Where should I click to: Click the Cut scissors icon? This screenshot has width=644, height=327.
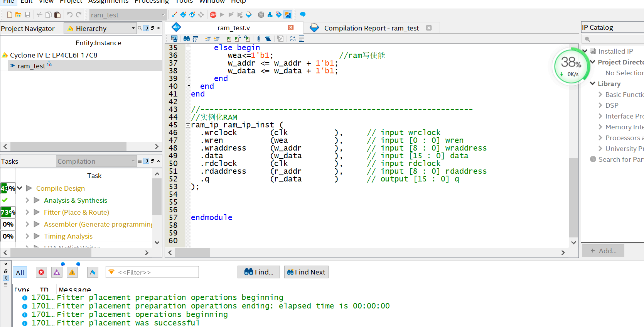coord(39,15)
